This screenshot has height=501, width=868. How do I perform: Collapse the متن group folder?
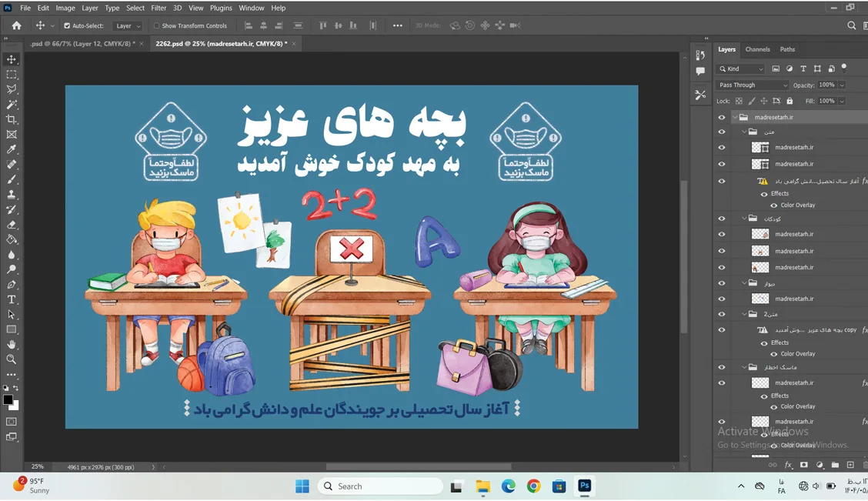pyautogui.click(x=745, y=132)
